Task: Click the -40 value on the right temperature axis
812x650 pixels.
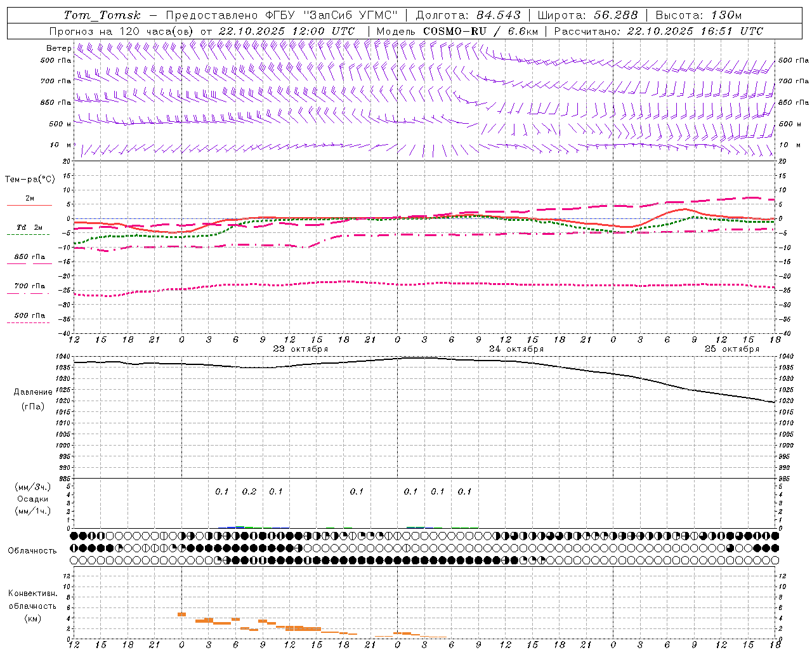Action: coord(785,333)
